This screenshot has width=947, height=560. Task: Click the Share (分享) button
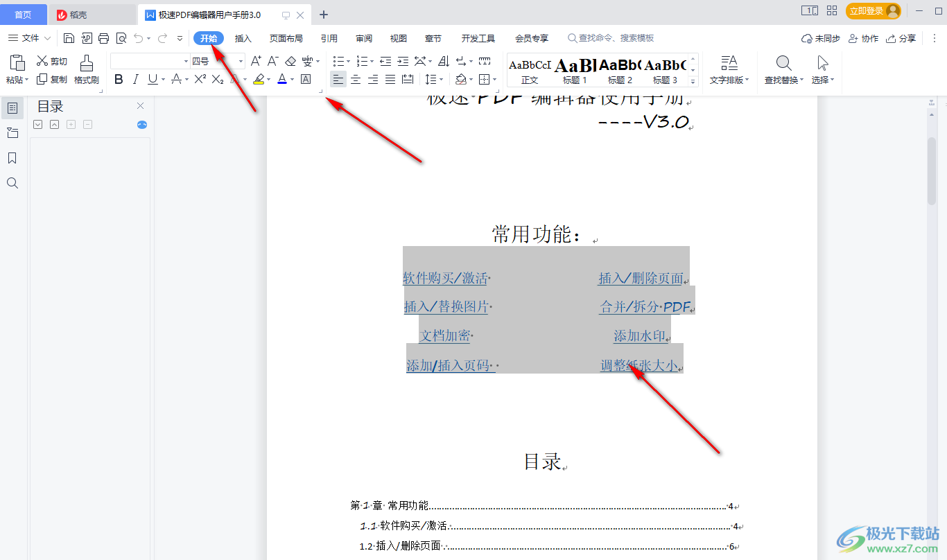pos(901,38)
